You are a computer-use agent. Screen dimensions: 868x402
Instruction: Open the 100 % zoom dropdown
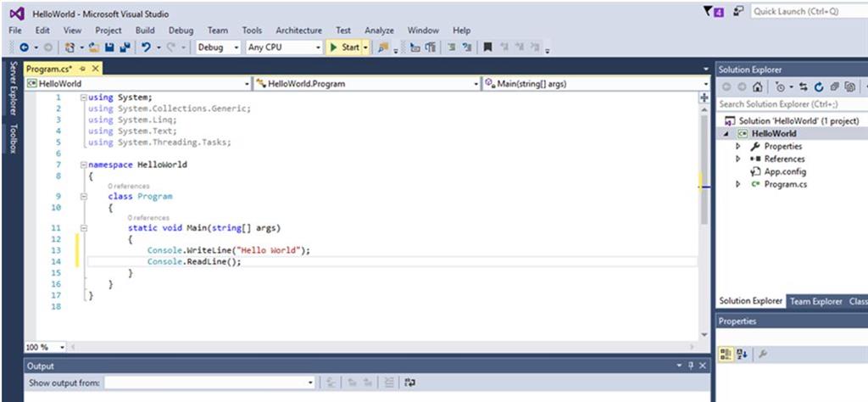click(x=61, y=347)
